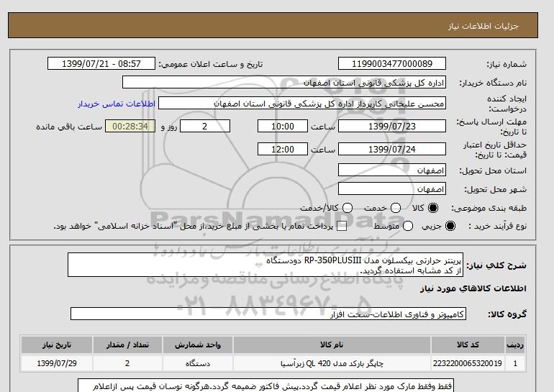
Task: Click the unit cell دستگاه
Action: click(198, 363)
